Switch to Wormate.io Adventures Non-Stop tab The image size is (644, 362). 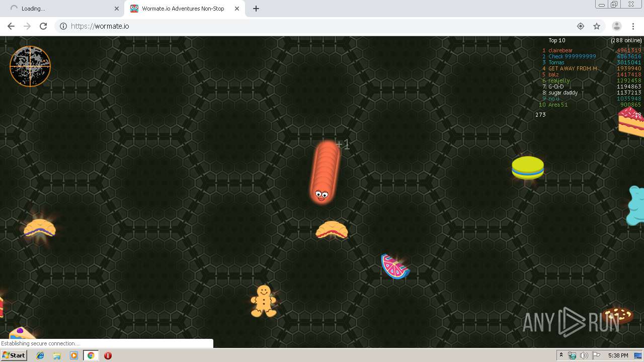click(184, 9)
